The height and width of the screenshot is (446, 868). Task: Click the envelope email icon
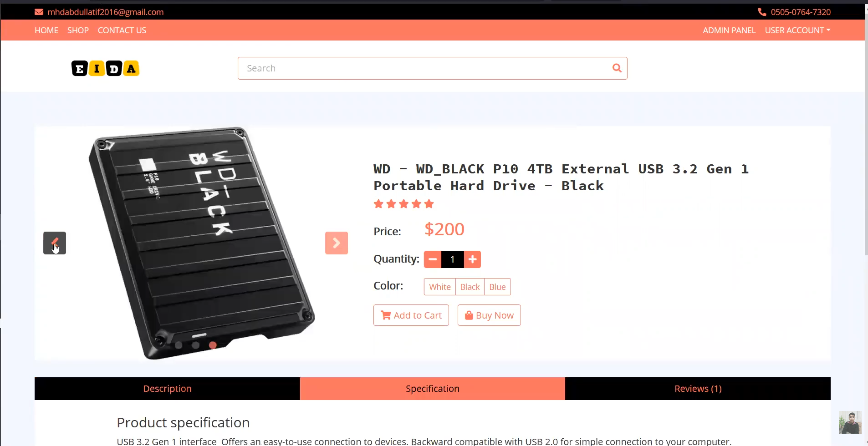tap(39, 12)
